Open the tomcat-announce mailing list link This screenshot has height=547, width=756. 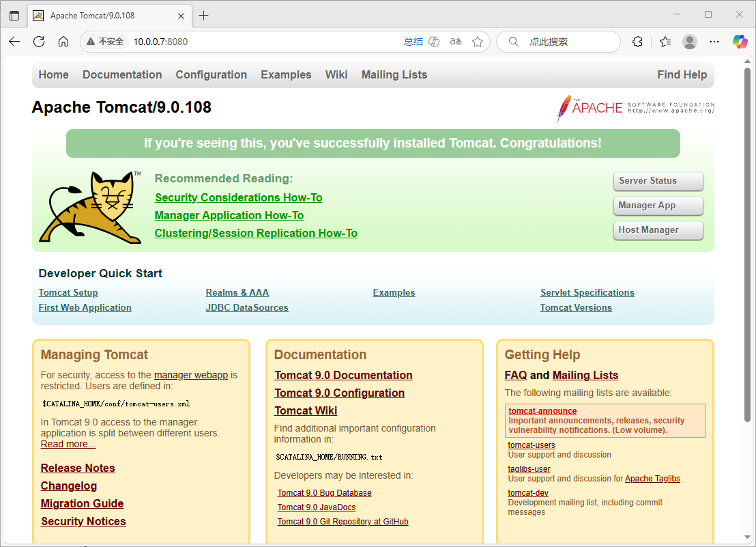542,411
